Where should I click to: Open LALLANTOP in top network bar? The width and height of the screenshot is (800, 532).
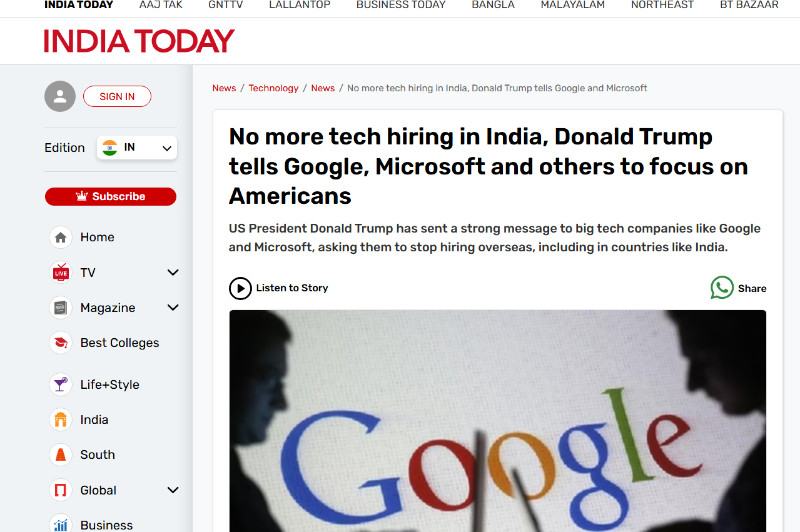tap(300, 5)
